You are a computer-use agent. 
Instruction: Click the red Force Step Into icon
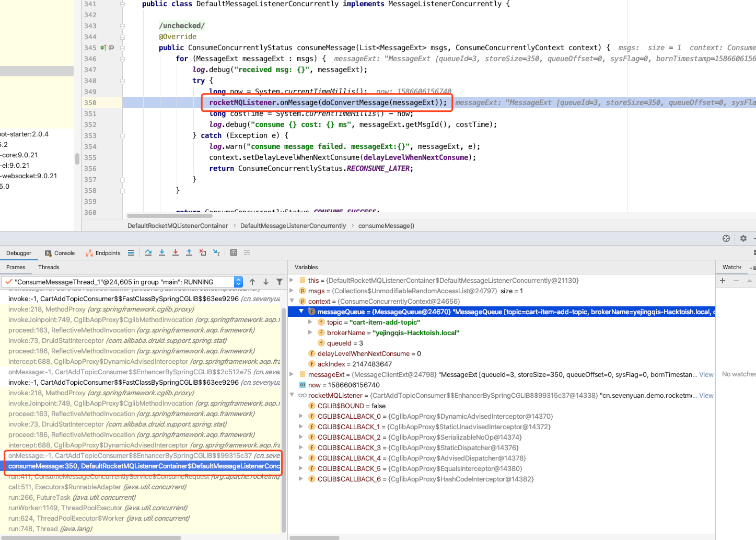[176, 252]
